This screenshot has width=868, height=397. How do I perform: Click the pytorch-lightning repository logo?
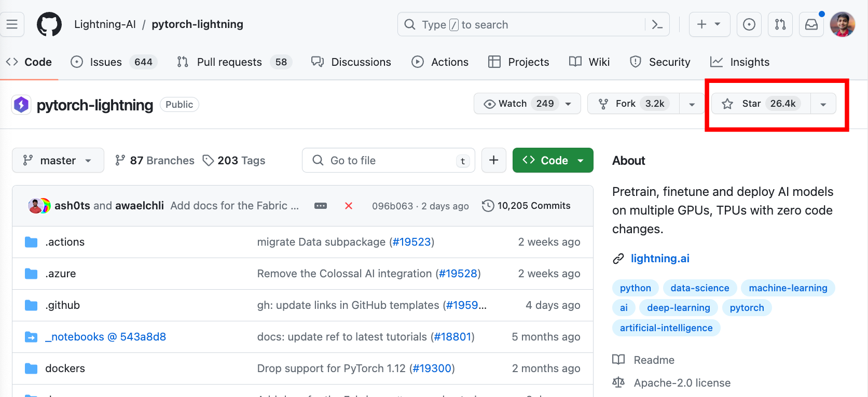(x=21, y=105)
